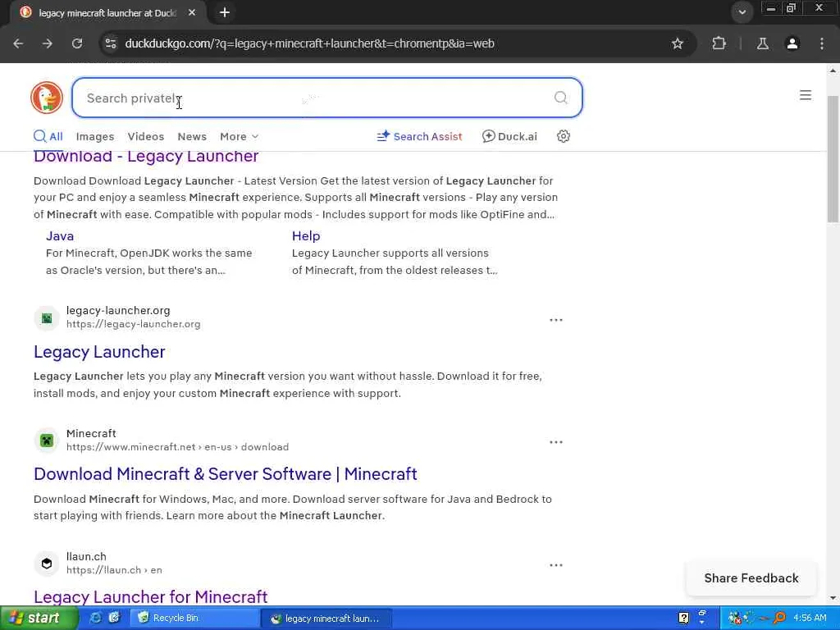Open the Download - Legacy Launcher result
Viewport: 840px width, 630px height.
coord(146,156)
